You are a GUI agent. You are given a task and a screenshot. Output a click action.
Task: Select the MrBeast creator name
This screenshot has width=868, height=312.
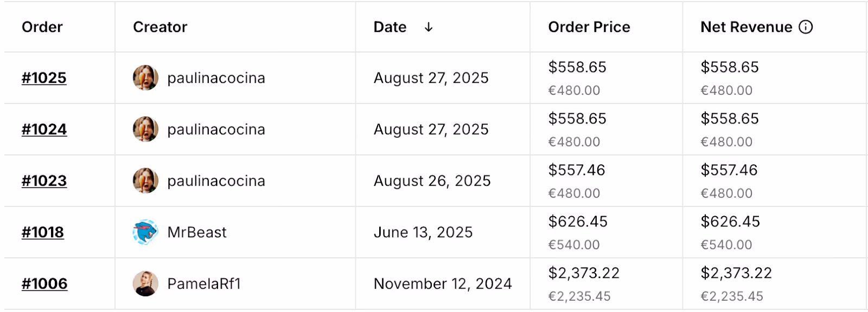coord(197,232)
